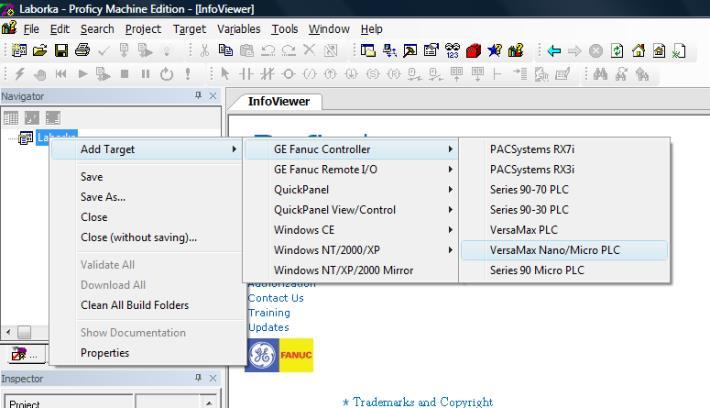Click the selection arrow pointer tool
This screenshot has width=710, height=408.
(x=225, y=74)
